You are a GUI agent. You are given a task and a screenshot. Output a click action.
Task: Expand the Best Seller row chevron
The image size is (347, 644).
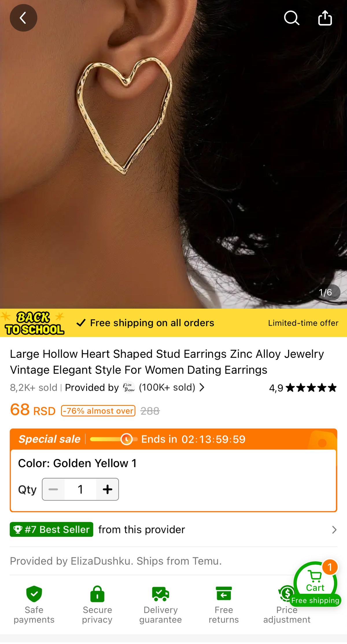[334, 530]
